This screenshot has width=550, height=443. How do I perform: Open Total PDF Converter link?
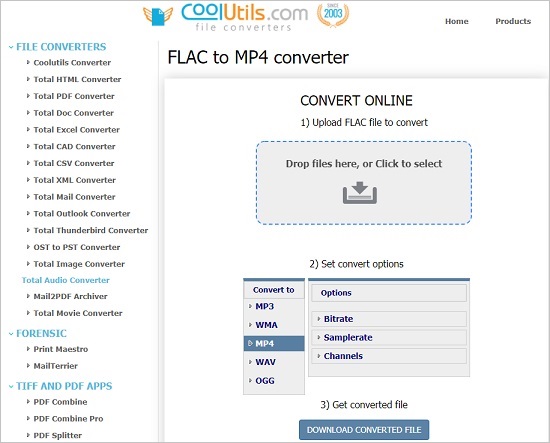(x=74, y=96)
